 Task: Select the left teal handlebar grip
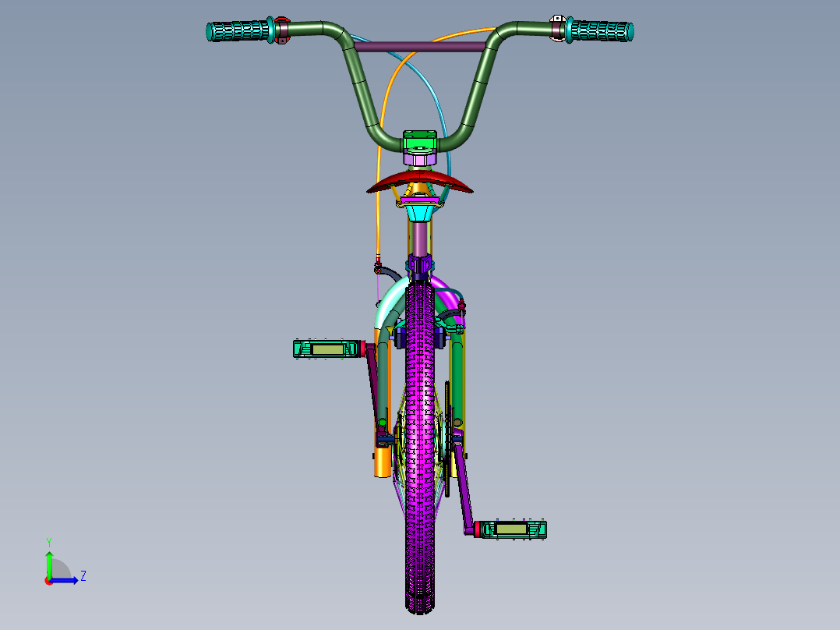(240, 31)
